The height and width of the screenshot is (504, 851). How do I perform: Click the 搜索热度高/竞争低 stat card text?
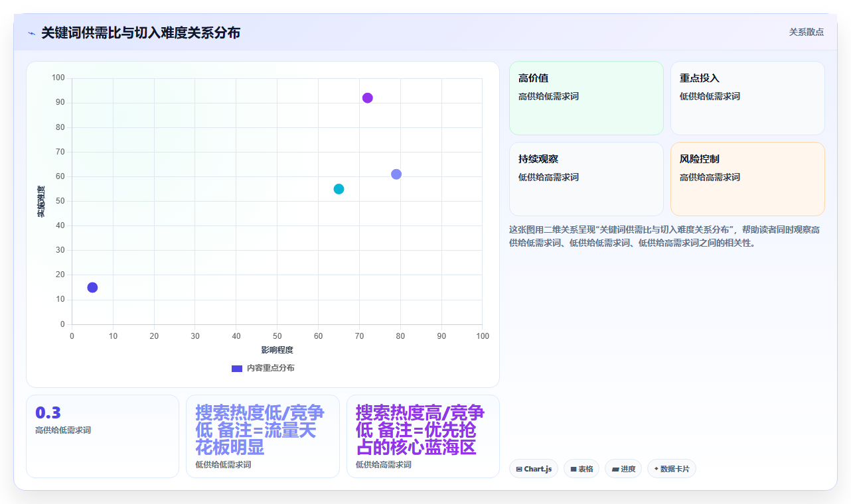tap(420, 430)
